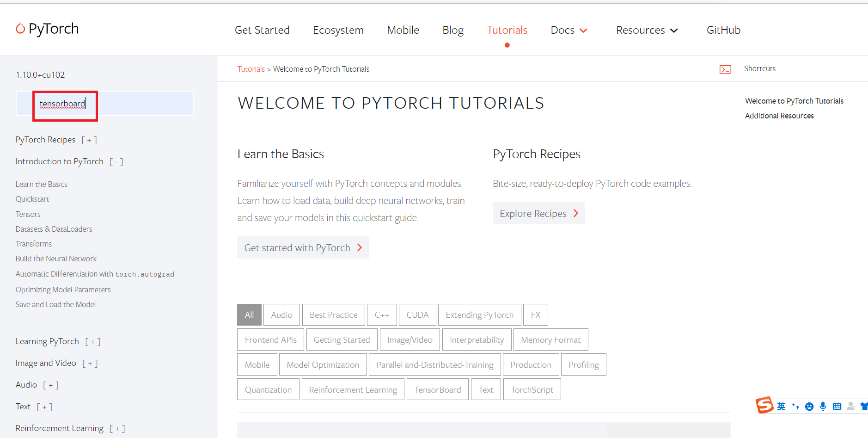Open Get Started in the top navigation
868x438 pixels.
(x=262, y=30)
